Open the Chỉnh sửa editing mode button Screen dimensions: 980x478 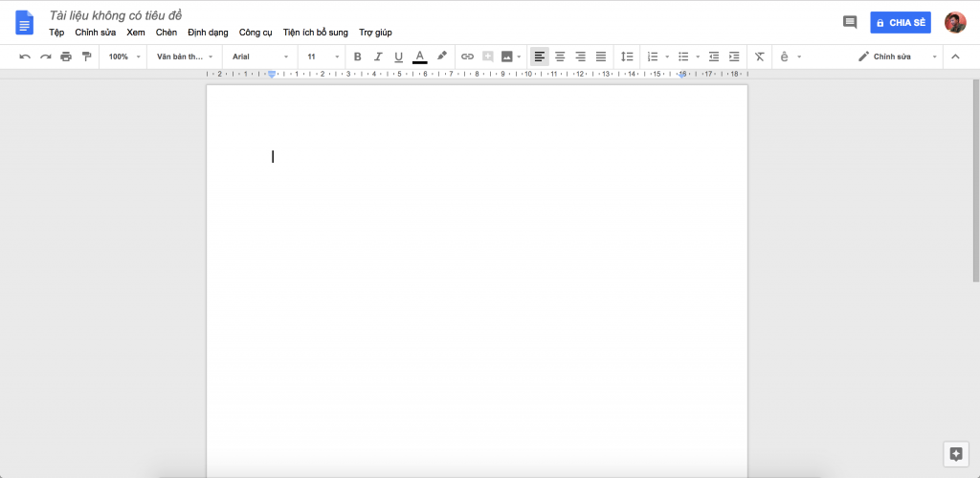[x=898, y=57]
